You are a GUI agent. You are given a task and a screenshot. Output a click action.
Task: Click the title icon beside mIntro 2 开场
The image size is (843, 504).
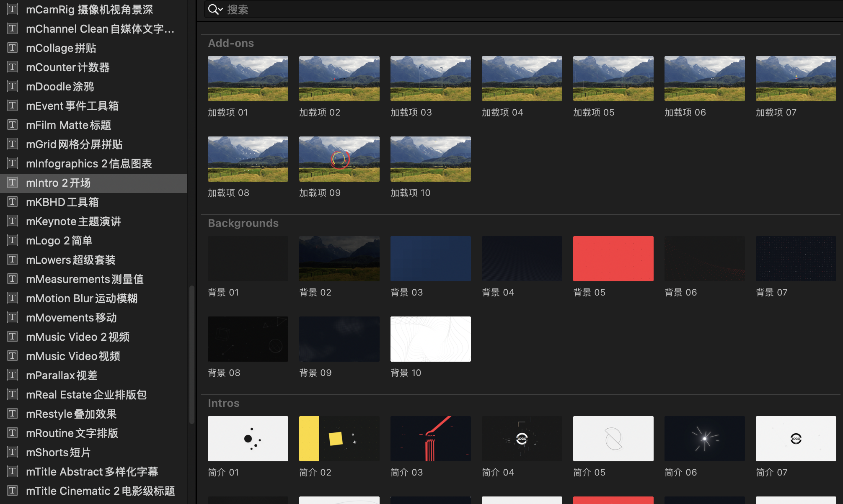(x=13, y=183)
